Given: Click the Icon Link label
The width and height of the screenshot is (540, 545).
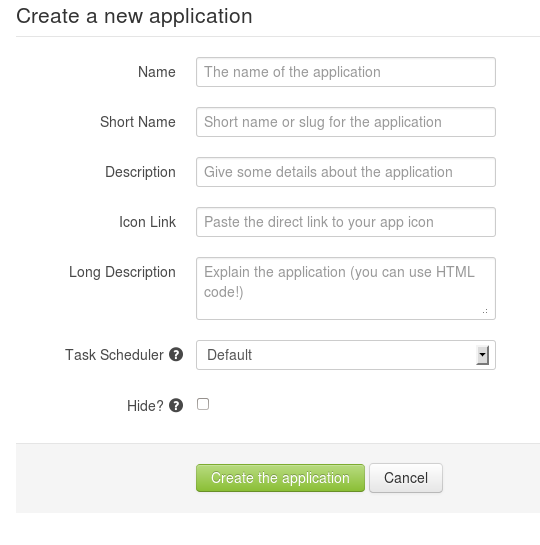Looking at the screenshot, I should click(x=148, y=222).
